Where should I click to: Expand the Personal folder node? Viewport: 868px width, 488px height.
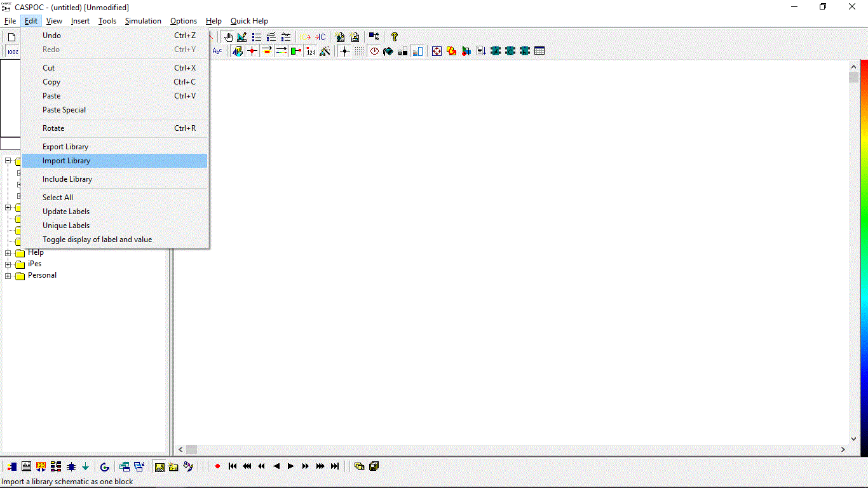click(x=8, y=276)
